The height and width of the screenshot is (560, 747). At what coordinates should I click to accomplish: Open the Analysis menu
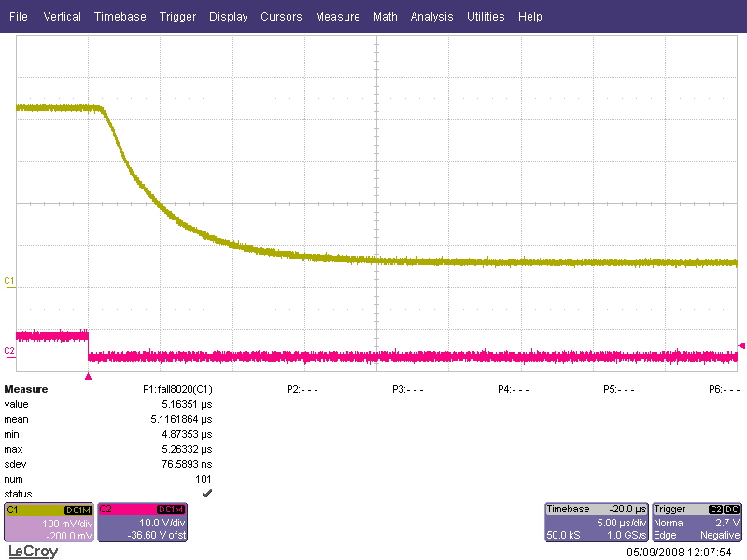(x=431, y=17)
